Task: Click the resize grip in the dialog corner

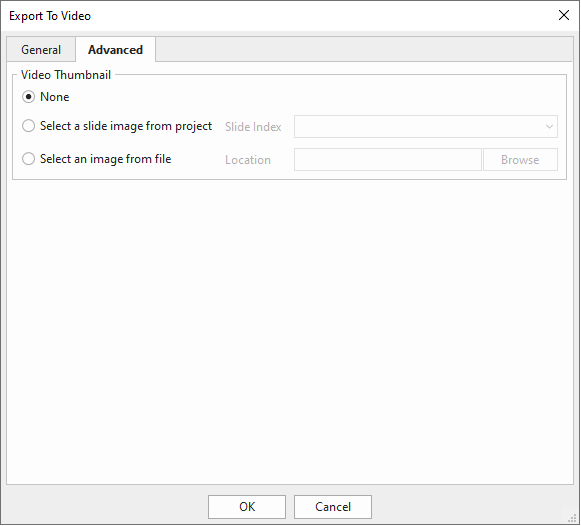Action: coord(572,518)
